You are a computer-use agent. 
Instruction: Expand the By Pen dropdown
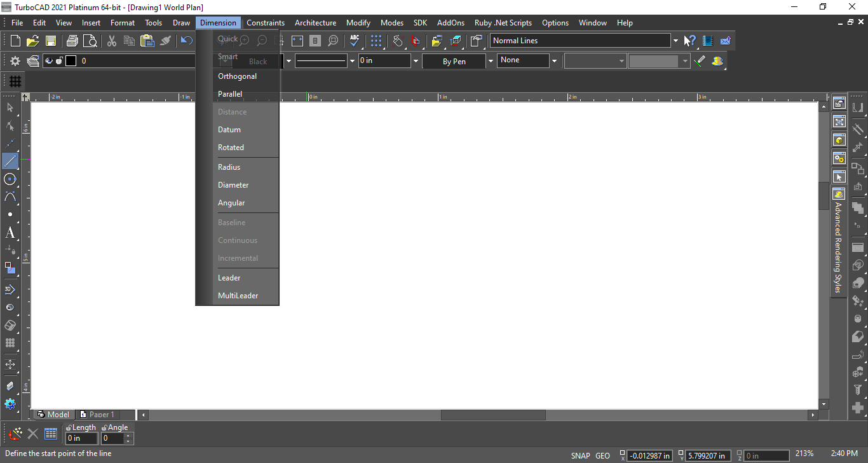[x=491, y=61]
